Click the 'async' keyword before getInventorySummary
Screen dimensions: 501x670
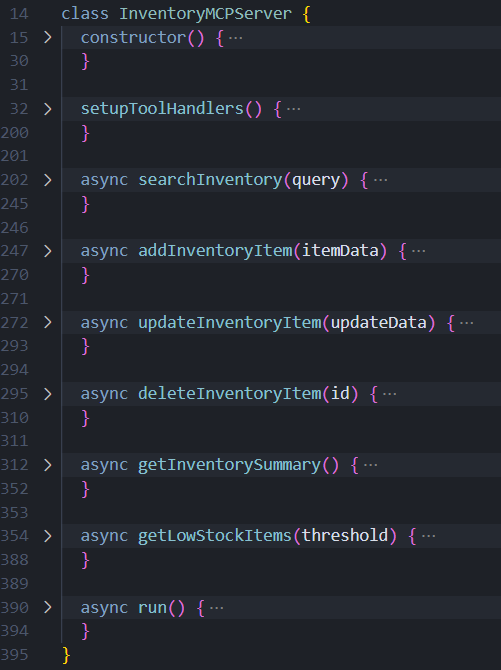104,464
